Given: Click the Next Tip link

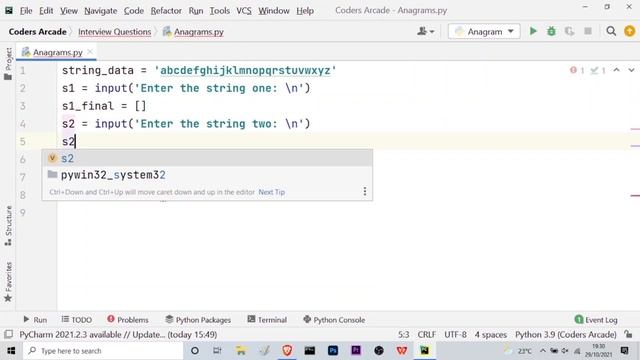Looking at the screenshot, I should pyautogui.click(x=271, y=192).
